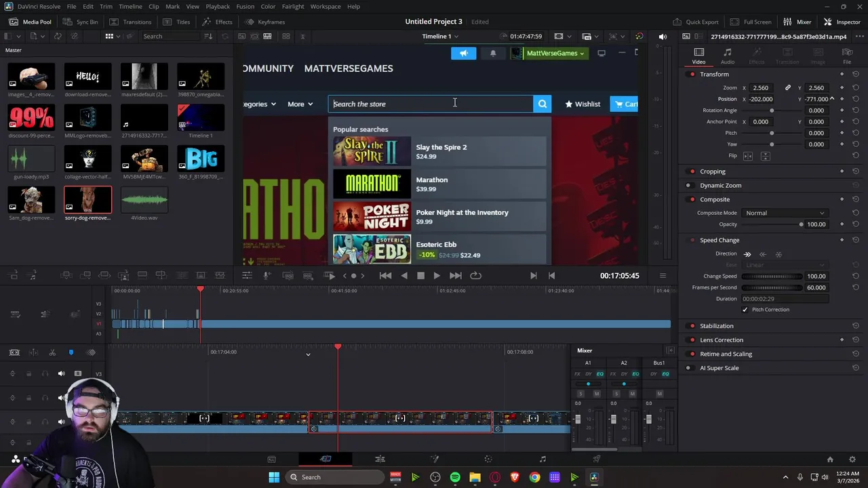This screenshot has height=488, width=868.
Task: Click the Full Screen button
Action: click(751, 22)
